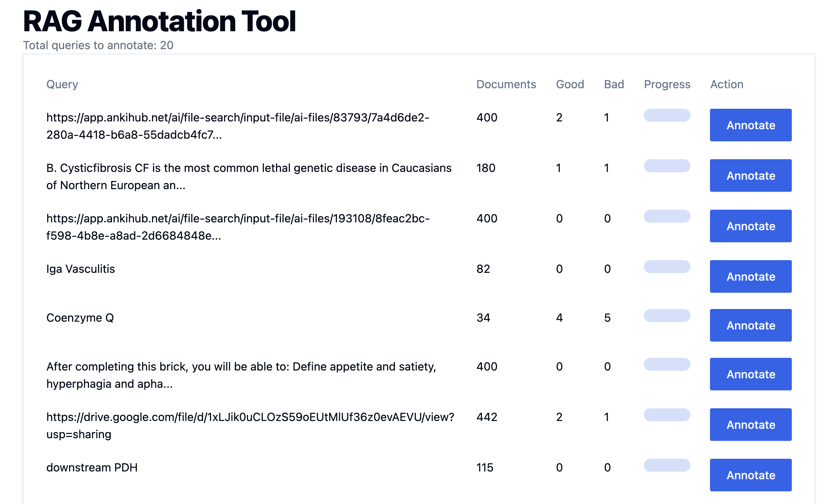The width and height of the screenshot is (827, 504).
Task: Annotate the "Iga Vasculitis" query
Action: pyautogui.click(x=750, y=276)
